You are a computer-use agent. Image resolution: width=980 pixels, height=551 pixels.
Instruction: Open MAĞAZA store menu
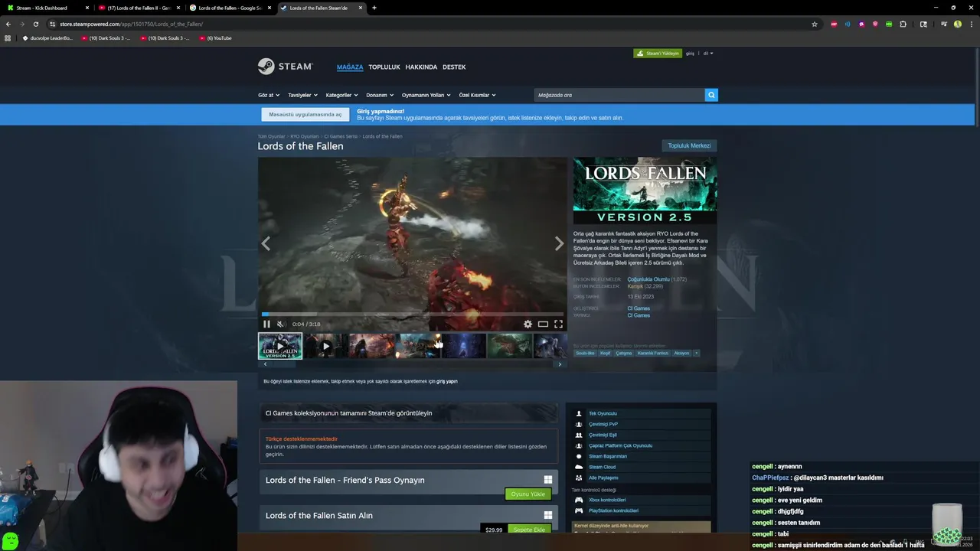(350, 67)
